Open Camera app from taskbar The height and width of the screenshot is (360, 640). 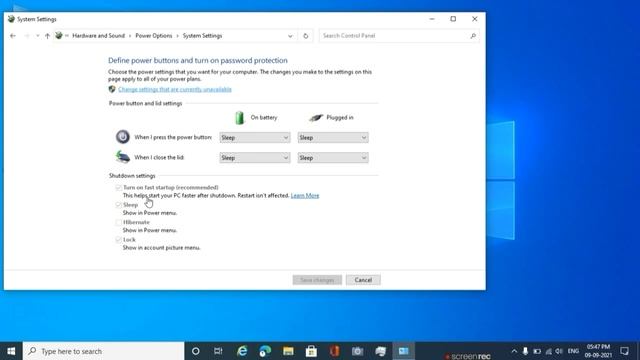[357, 351]
